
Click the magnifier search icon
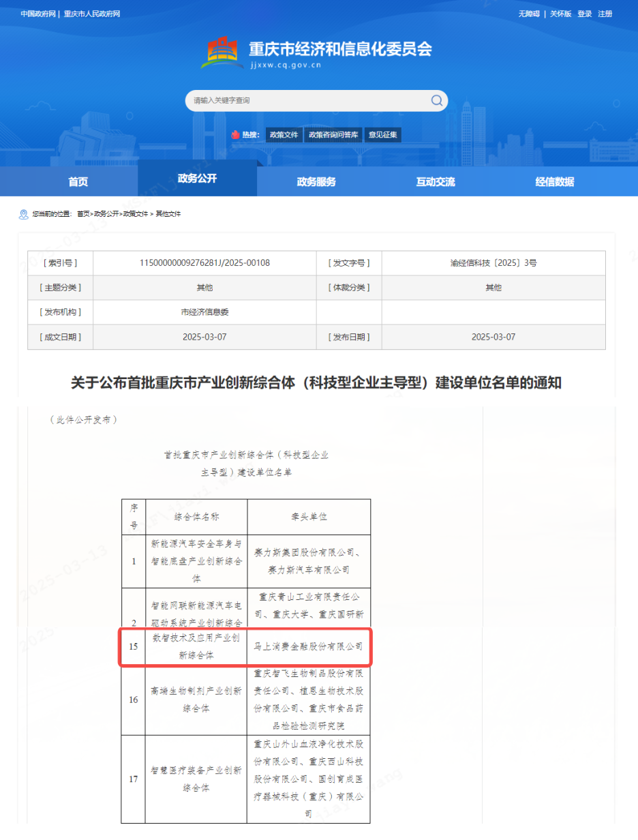coord(437,101)
